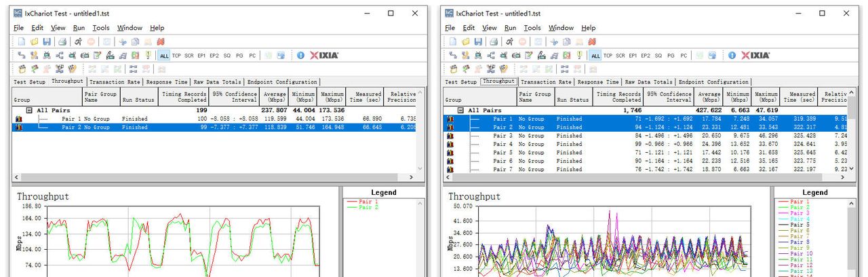Click Run Status column header in left window

(x=138, y=96)
